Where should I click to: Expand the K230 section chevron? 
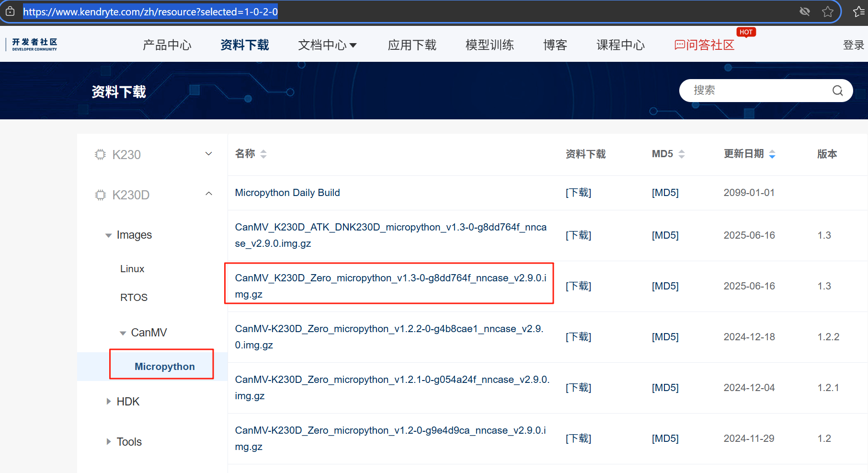209,154
